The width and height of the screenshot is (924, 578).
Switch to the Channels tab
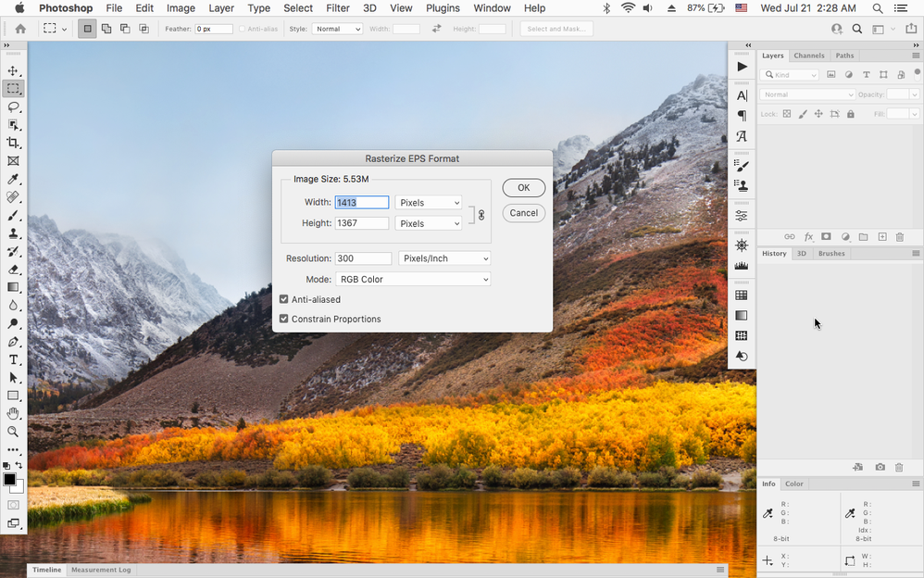[x=809, y=56]
